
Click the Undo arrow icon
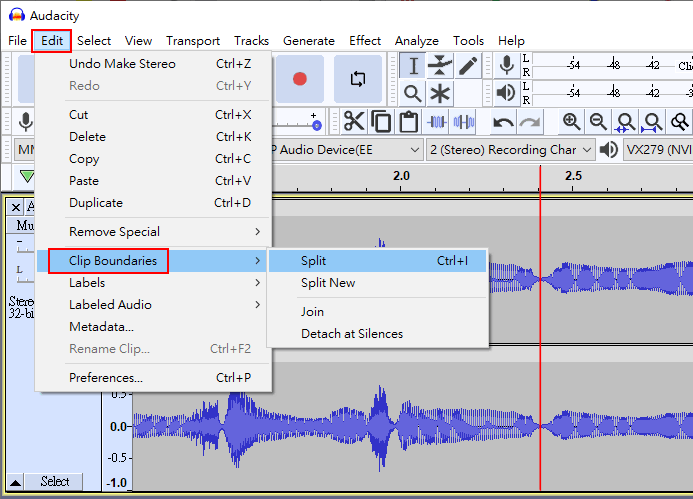[503, 122]
